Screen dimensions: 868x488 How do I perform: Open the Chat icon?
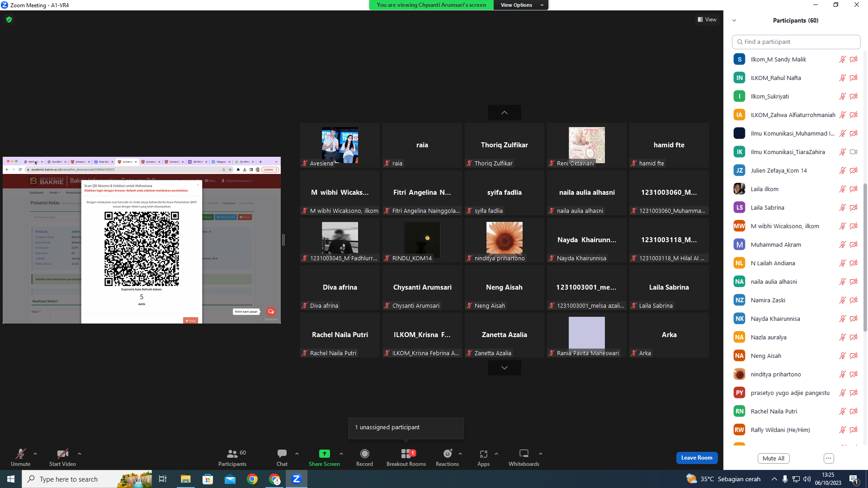(x=282, y=454)
